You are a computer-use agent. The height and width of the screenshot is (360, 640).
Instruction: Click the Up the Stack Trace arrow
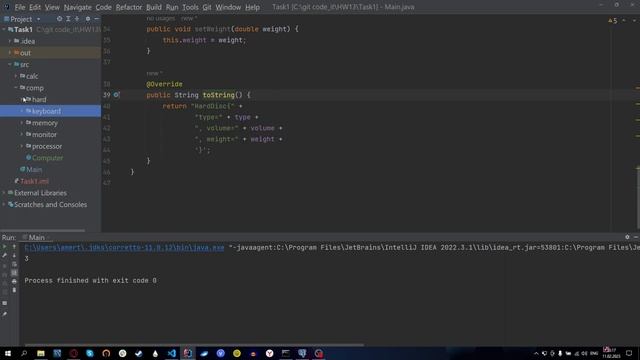click(14, 247)
